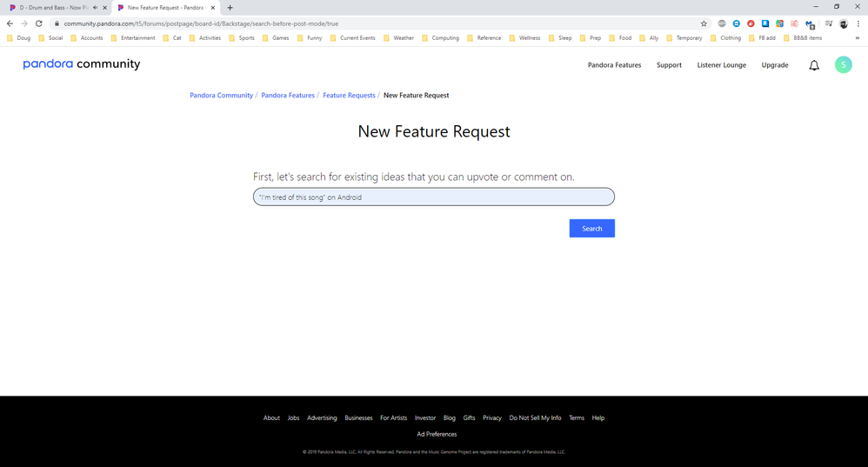Click into the idea search text field
The image size is (868, 467).
coord(433,197)
